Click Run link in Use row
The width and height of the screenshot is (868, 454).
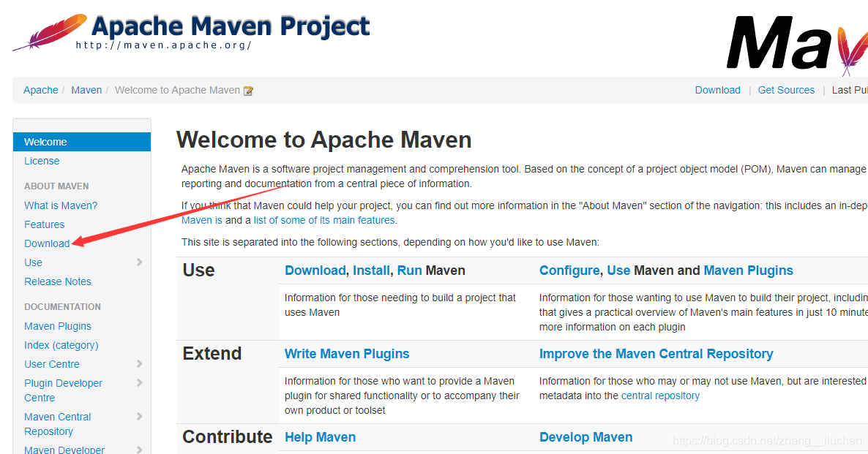coord(410,270)
